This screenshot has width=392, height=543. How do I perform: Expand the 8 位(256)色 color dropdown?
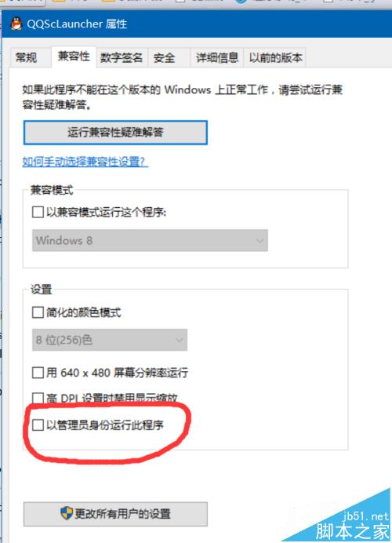click(110, 340)
